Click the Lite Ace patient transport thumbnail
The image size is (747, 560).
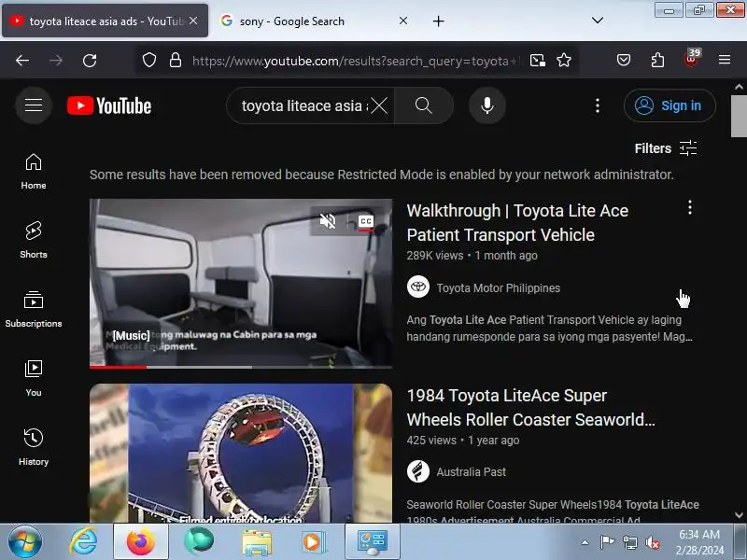pos(241,283)
